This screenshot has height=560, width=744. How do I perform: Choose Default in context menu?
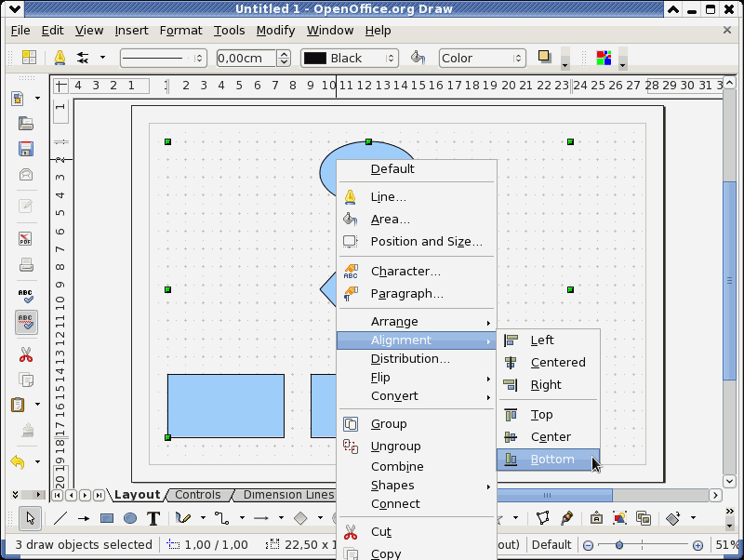tap(416, 169)
